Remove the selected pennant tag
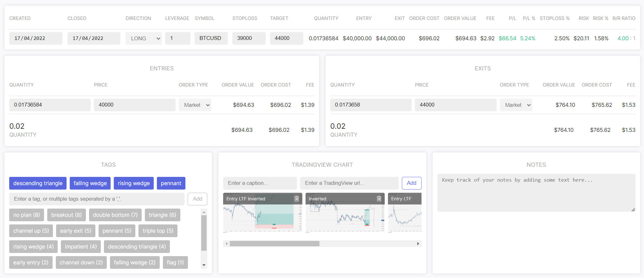This screenshot has width=644, height=278. tap(171, 183)
